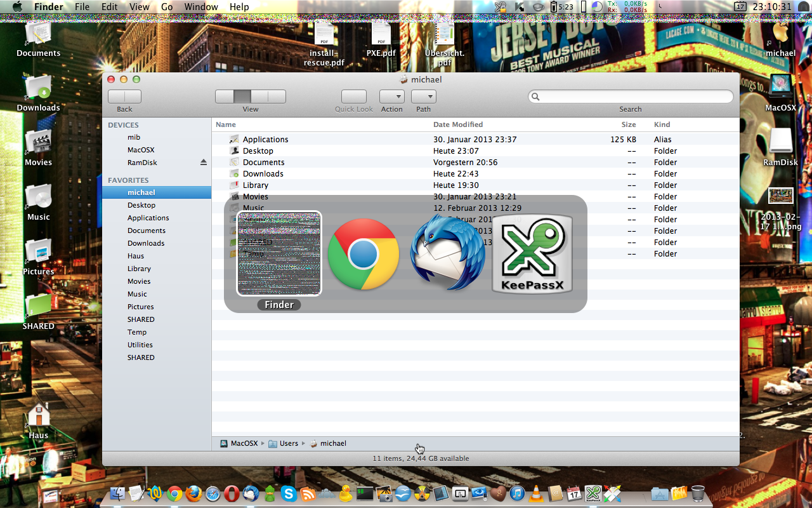This screenshot has width=812, height=508.
Task: Select install-rescue.pdf on the desktop
Action: pos(324,44)
